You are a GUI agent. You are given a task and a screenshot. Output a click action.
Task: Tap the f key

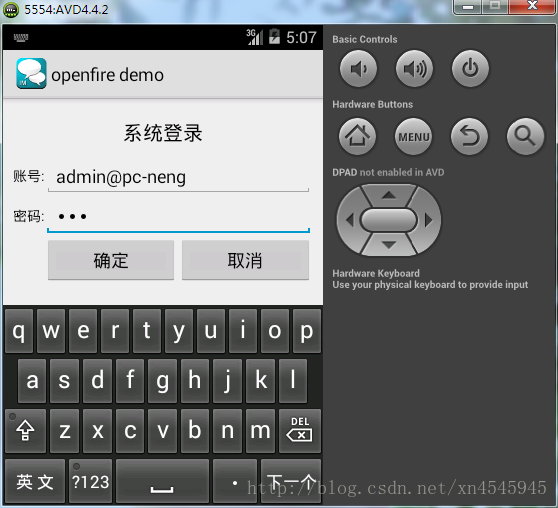(130, 381)
